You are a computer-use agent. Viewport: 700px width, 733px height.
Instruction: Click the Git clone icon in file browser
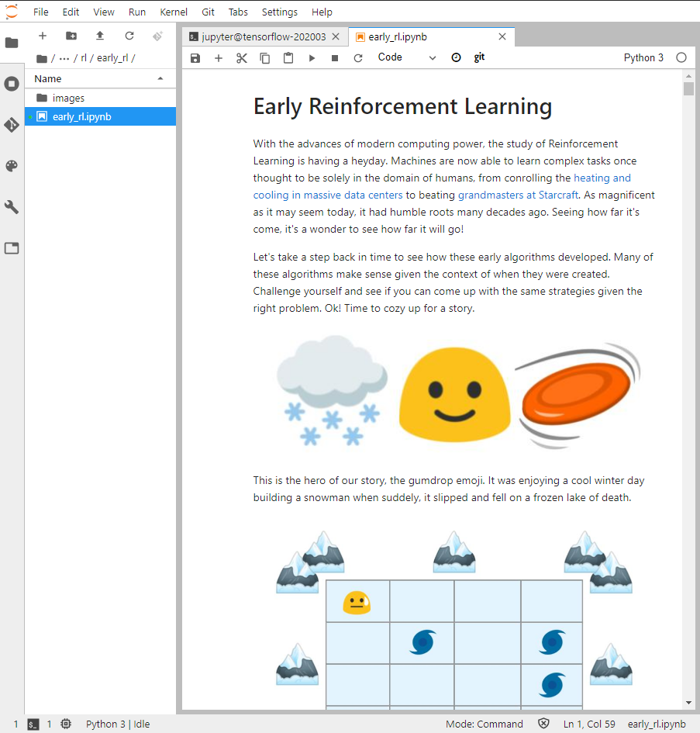pos(158,36)
